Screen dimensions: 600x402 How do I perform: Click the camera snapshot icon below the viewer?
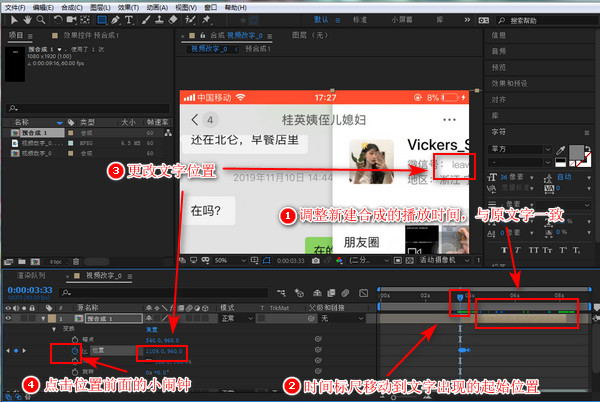315,260
